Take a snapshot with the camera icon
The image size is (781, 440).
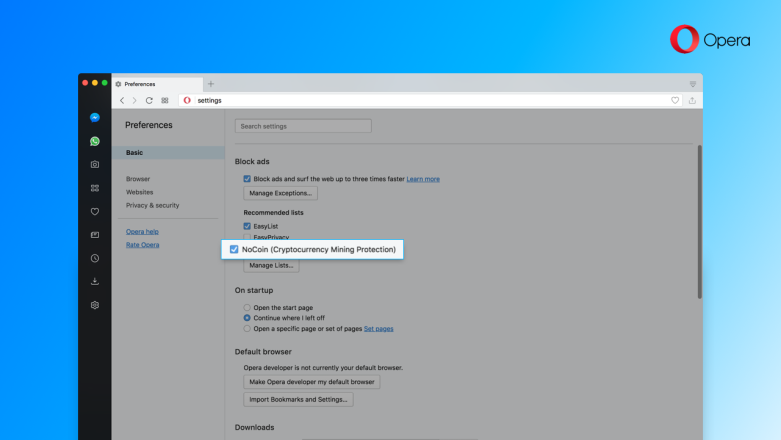point(95,164)
